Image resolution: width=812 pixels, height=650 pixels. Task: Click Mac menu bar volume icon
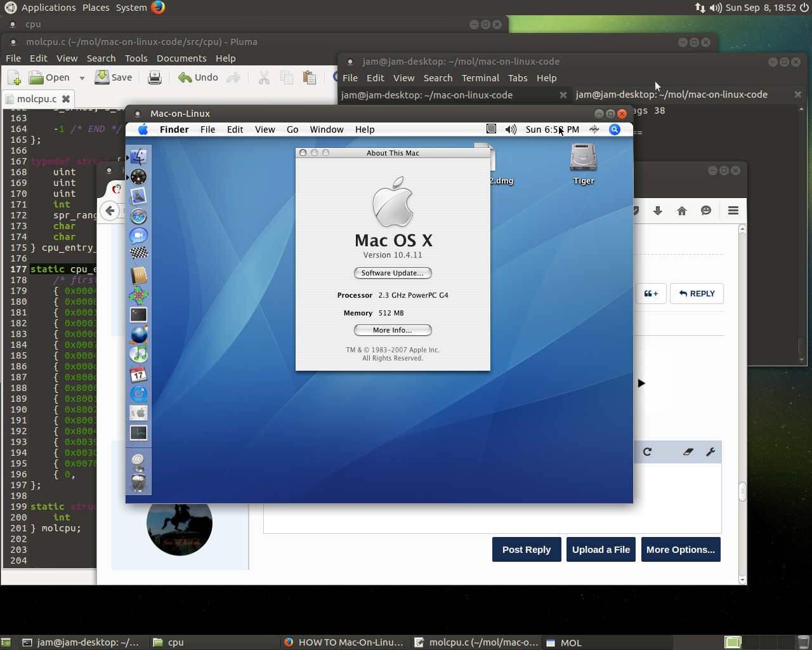pos(511,129)
